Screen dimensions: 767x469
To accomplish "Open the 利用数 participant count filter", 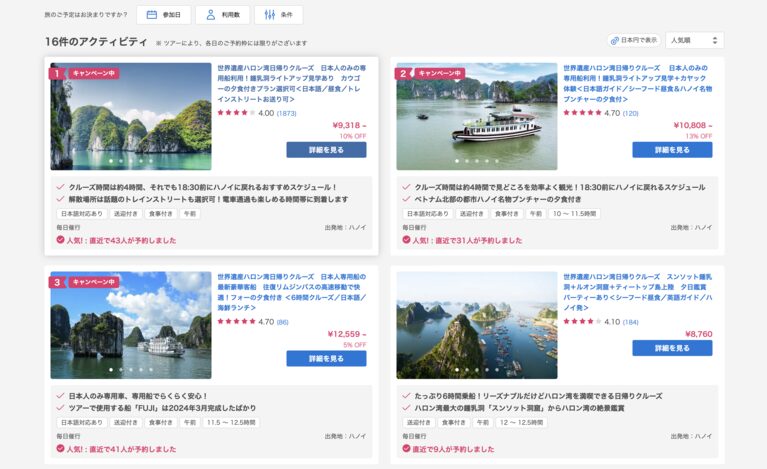I will 222,15.
